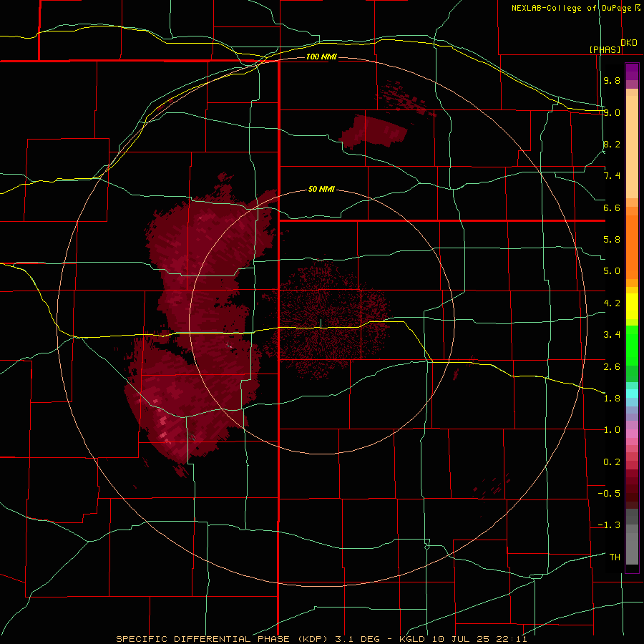644x644 pixels.
Task: Click the 0.2 legend value
Action: [x=612, y=462]
